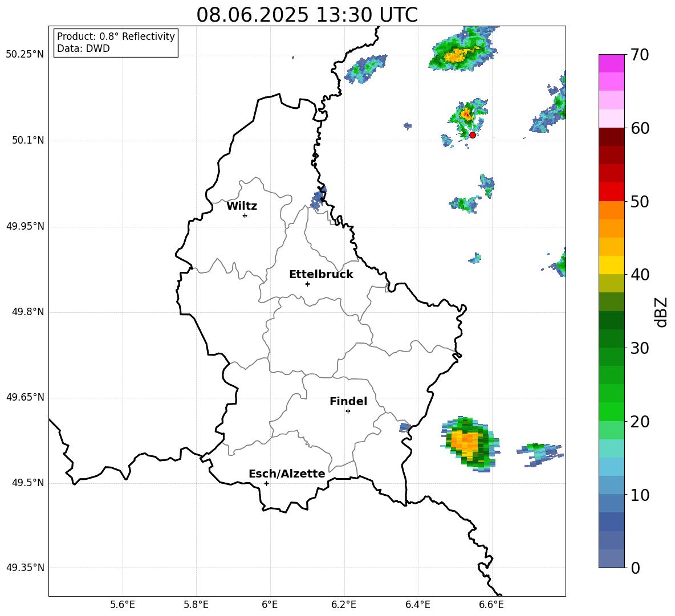
Task: Click the 49.65°N latitude label
Action: [25, 397]
